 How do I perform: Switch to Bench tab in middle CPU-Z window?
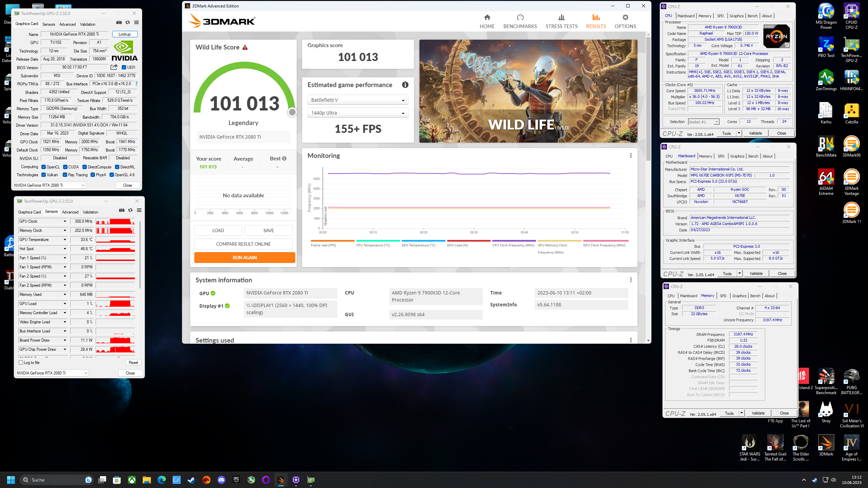(x=753, y=156)
